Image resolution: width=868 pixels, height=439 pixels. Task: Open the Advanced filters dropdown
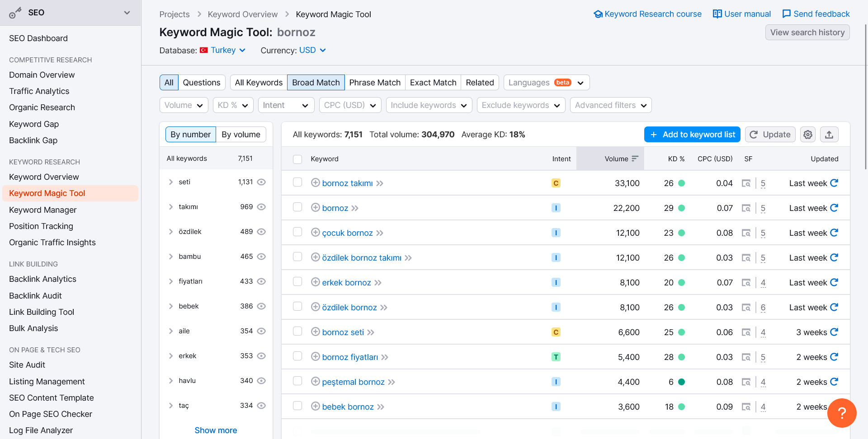(x=611, y=105)
